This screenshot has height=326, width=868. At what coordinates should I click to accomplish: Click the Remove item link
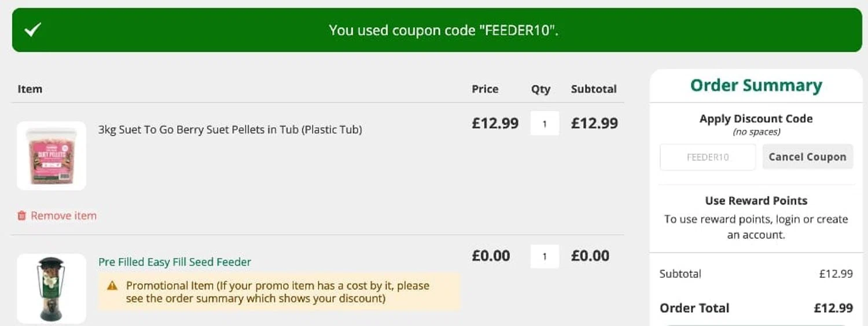click(x=64, y=216)
